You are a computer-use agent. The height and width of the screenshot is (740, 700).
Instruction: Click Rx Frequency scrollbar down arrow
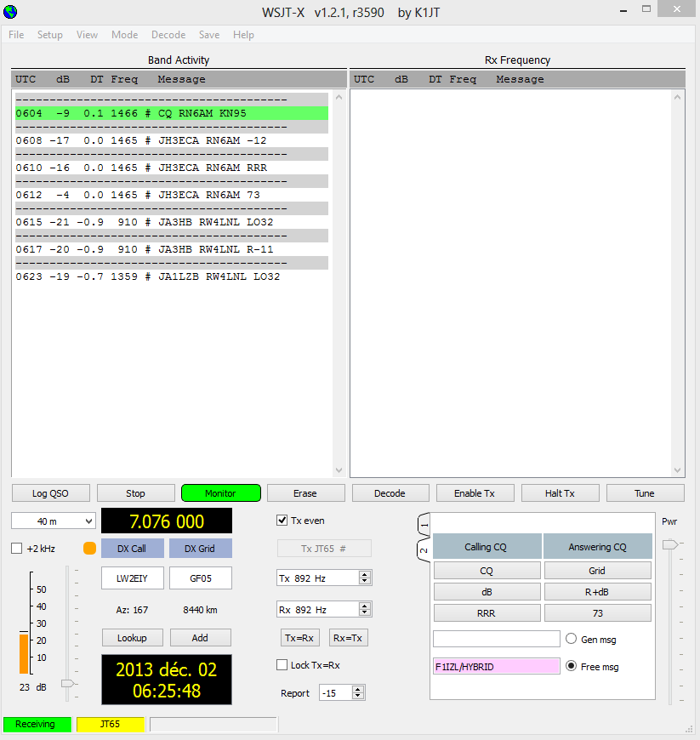[677, 470]
